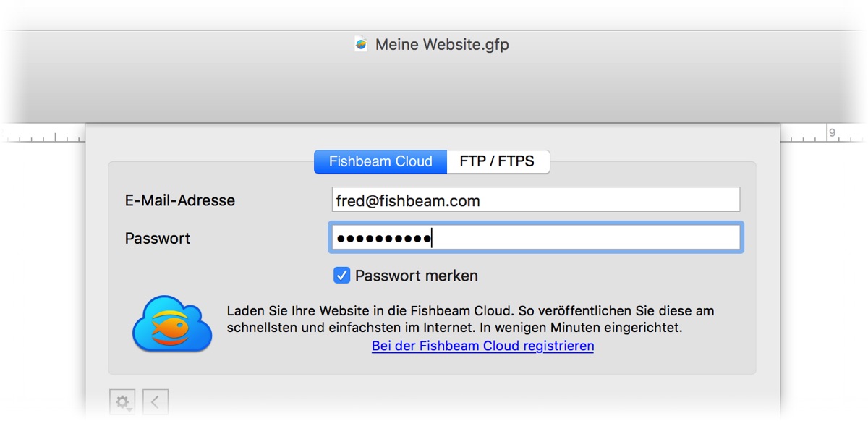Click the small arrow under the gear icon

(128, 409)
